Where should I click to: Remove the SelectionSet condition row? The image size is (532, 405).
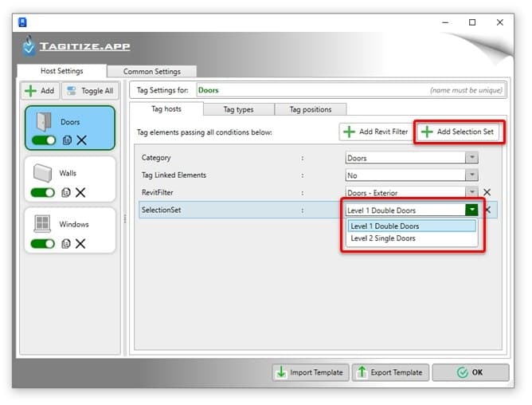tap(488, 210)
